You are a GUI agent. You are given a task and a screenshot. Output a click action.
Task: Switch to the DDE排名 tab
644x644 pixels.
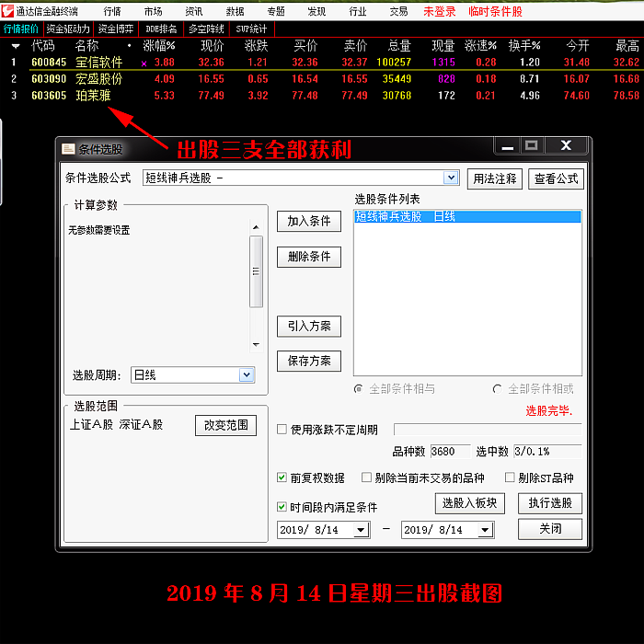(161, 29)
